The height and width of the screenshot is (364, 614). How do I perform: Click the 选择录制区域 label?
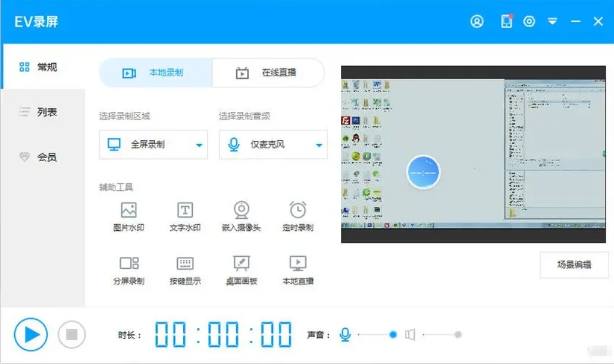click(x=124, y=116)
